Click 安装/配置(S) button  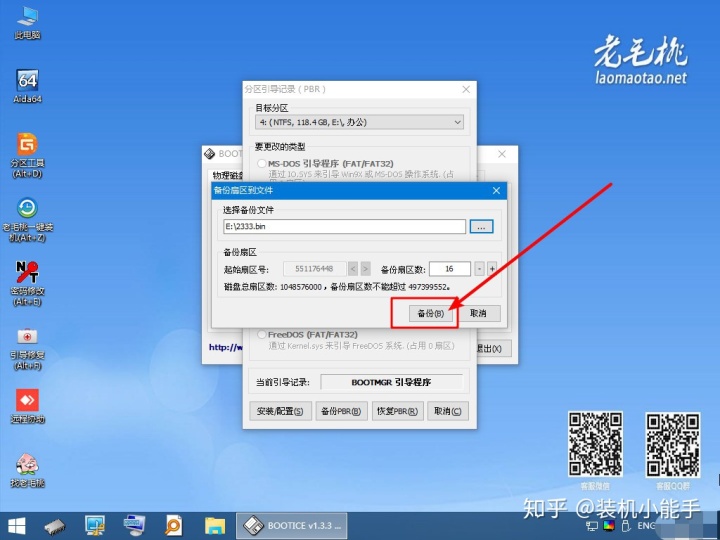pos(280,411)
